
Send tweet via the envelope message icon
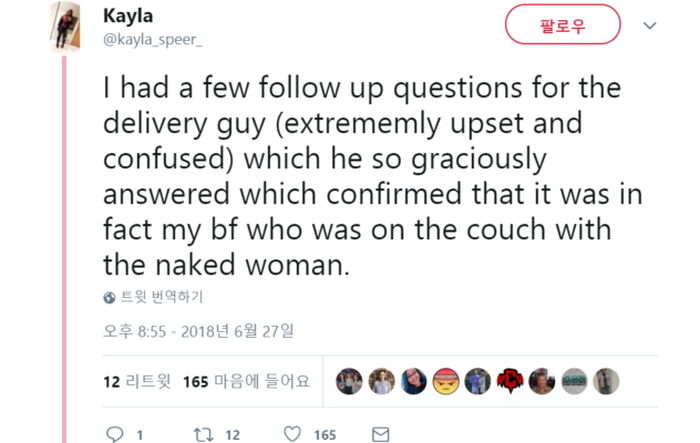coord(381,435)
